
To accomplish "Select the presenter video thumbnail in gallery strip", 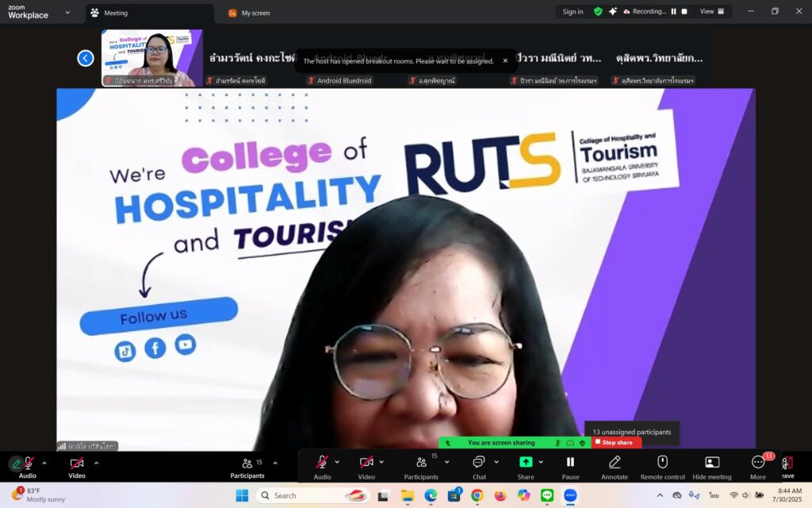I will tap(152, 57).
